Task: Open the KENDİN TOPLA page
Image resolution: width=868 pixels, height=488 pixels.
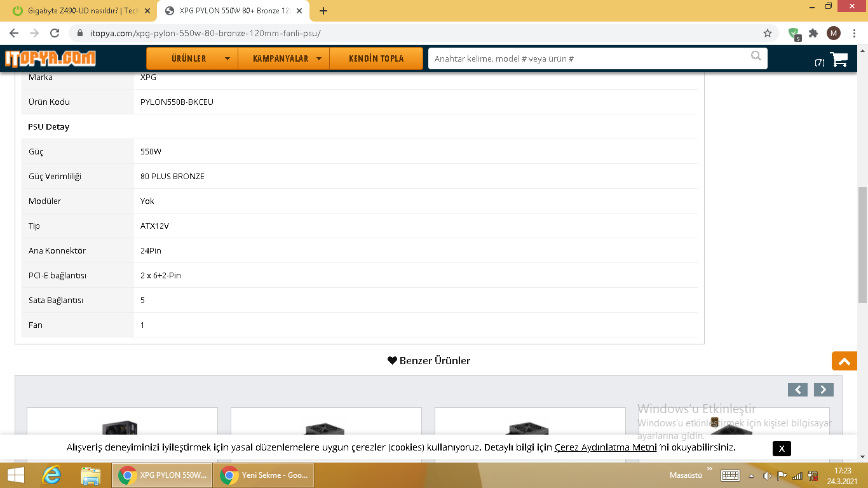Action: [x=376, y=58]
